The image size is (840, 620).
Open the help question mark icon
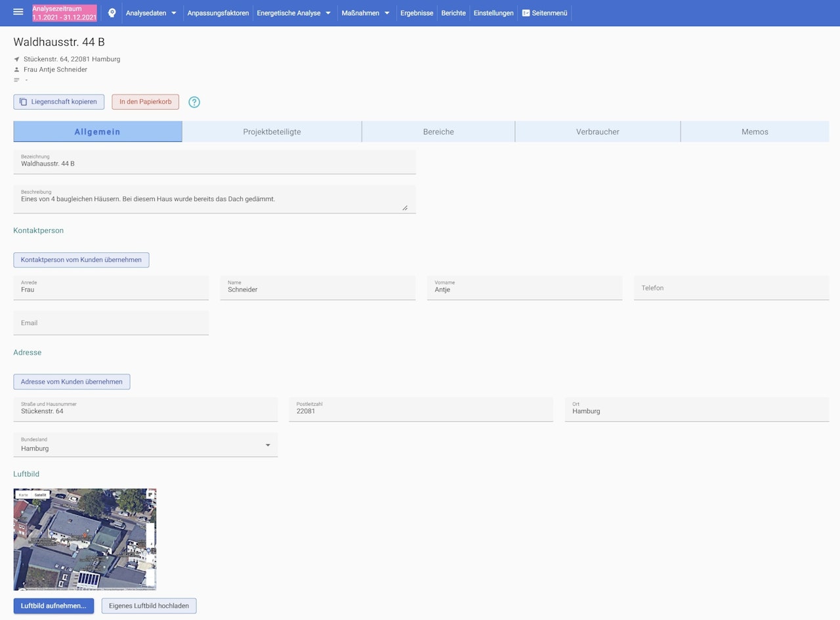pos(194,102)
